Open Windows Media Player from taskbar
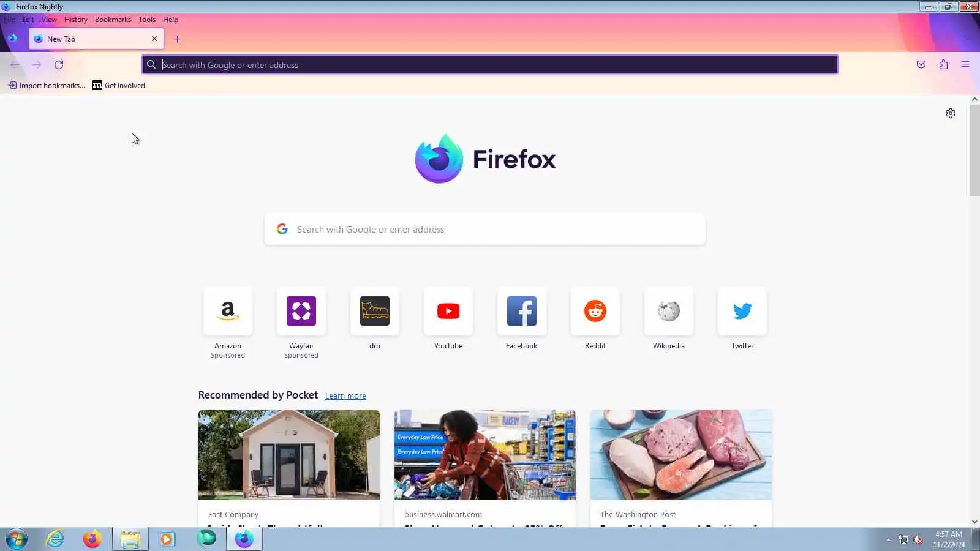 tap(167, 539)
